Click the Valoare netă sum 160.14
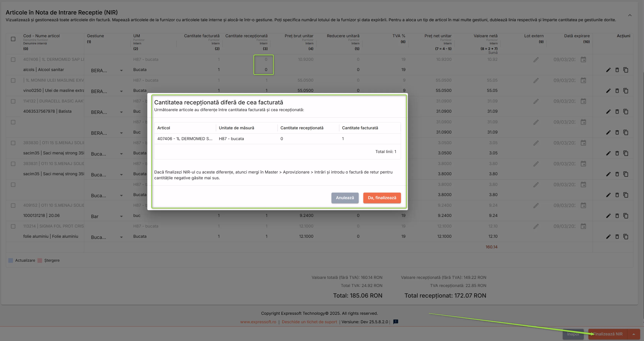Screen dimensions: 644x341 pyautogui.click(x=491, y=247)
